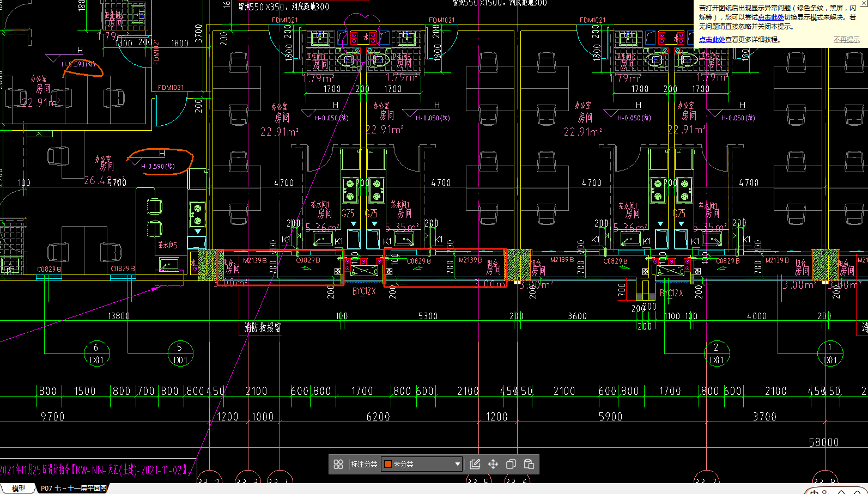Click the 13800 dimension text
Screen dimensions: 868x494
[x=118, y=316]
